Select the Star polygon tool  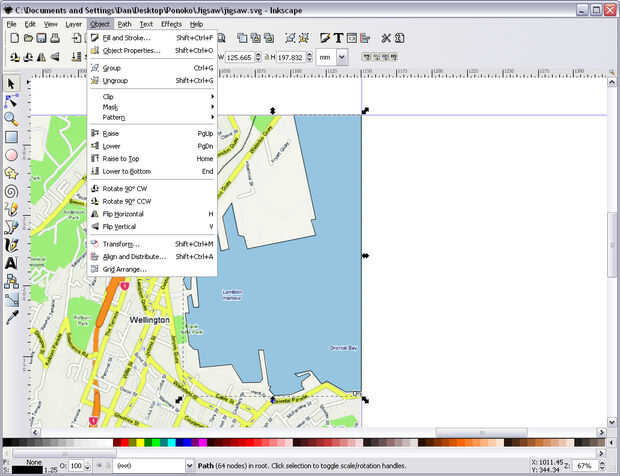click(11, 173)
